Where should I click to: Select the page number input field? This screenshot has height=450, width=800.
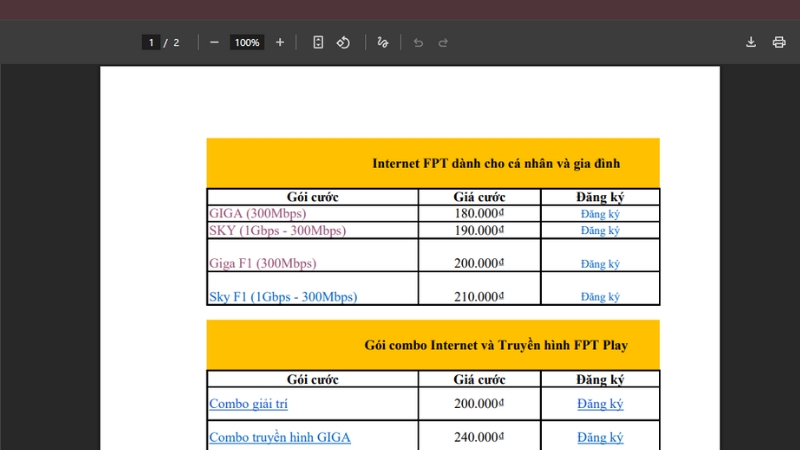pyautogui.click(x=151, y=42)
